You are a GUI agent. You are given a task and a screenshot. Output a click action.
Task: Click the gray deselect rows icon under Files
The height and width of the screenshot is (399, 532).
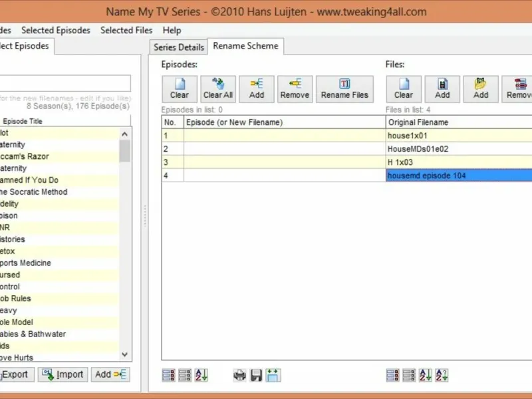pyautogui.click(x=409, y=375)
